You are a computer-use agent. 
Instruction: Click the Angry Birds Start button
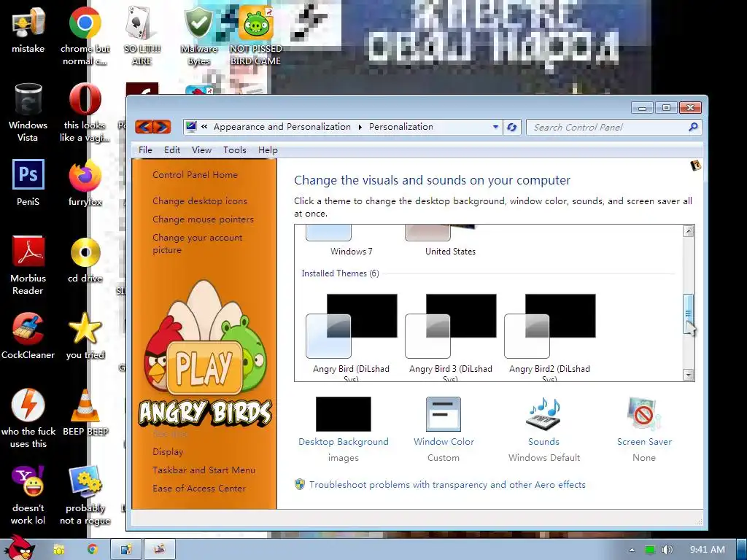(x=19, y=547)
